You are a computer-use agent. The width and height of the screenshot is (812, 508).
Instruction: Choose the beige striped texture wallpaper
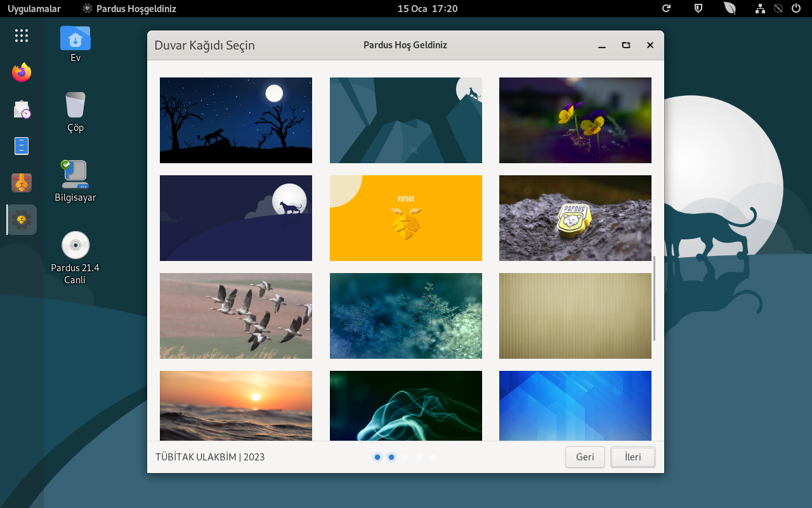click(x=575, y=316)
